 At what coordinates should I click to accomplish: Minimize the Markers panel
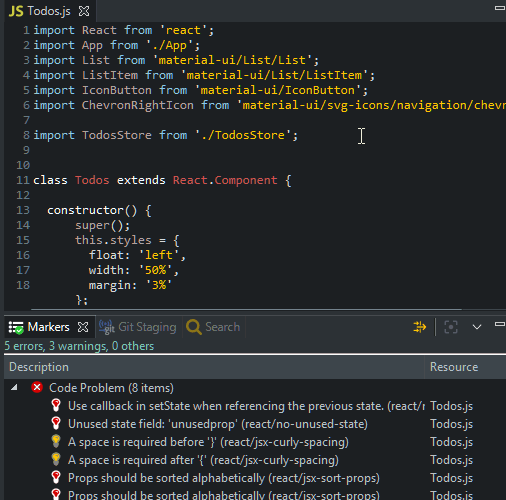tap(500, 324)
